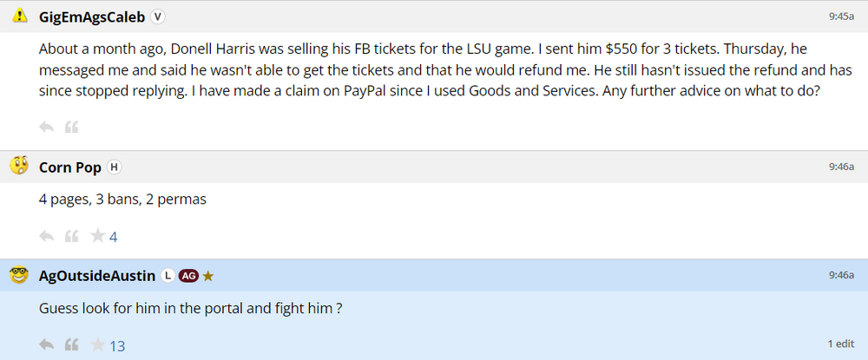Click the warning avatar beside GigEmAgsCaleb

(x=19, y=16)
